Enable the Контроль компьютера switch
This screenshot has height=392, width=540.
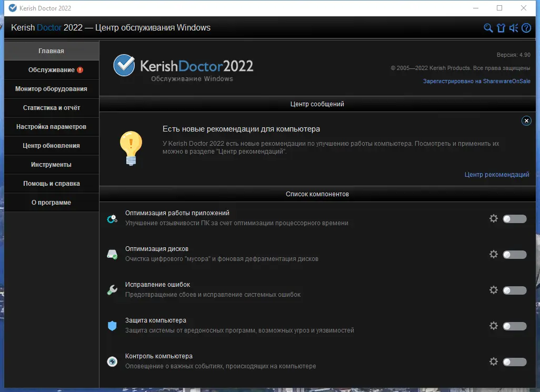[514, 361]
